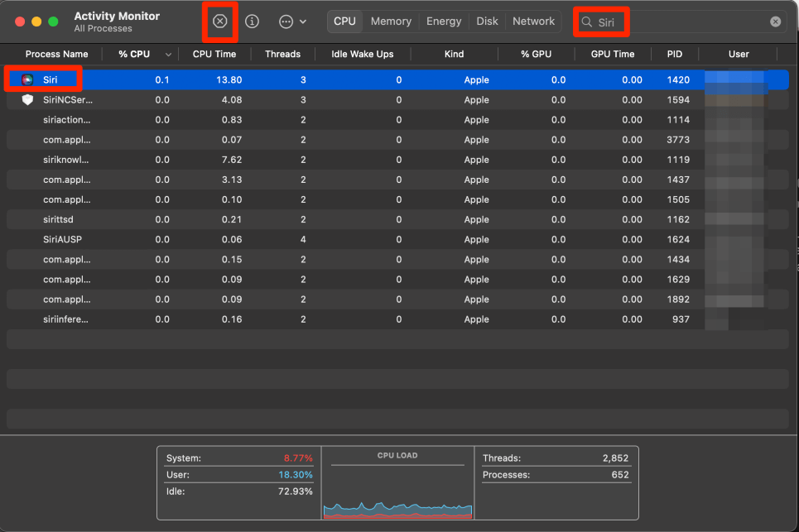Open the process Info inspector icon
799x532 pixels.
click(x=253, y=22)
